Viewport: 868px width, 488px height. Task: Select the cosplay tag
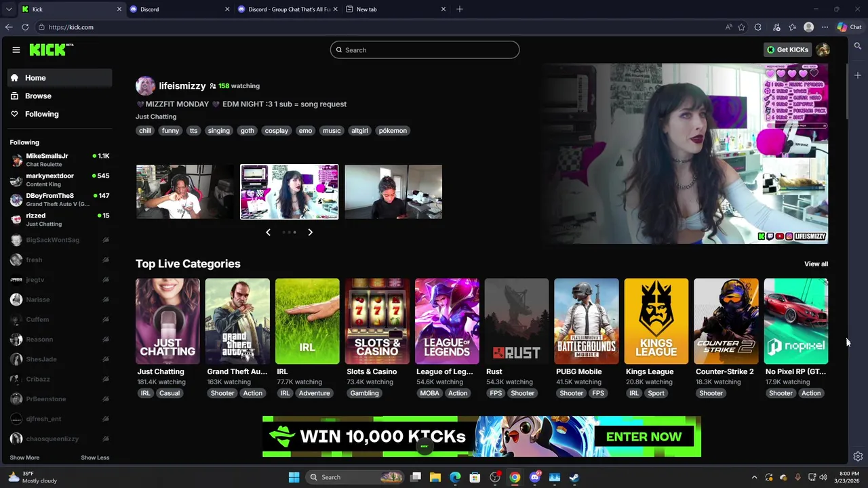(277, 131)
